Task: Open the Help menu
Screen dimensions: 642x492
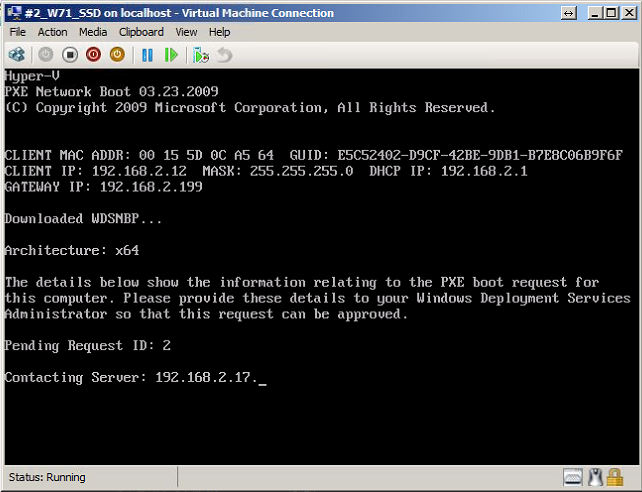Action: 219,32
